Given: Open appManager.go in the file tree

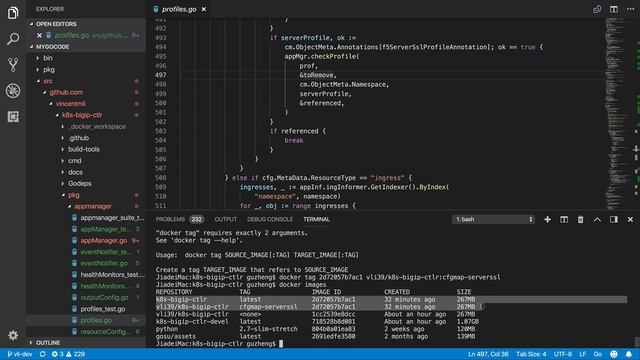Looking at the screenshot, I should click(104, 241).
